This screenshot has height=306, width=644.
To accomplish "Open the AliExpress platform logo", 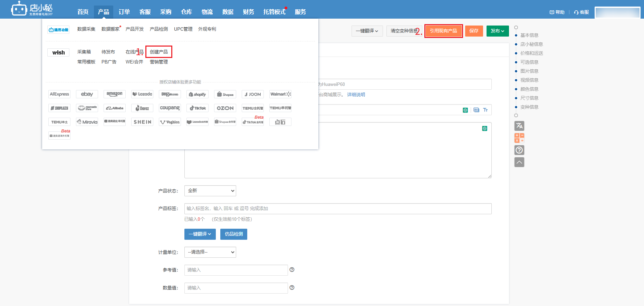I will [59, 94].
